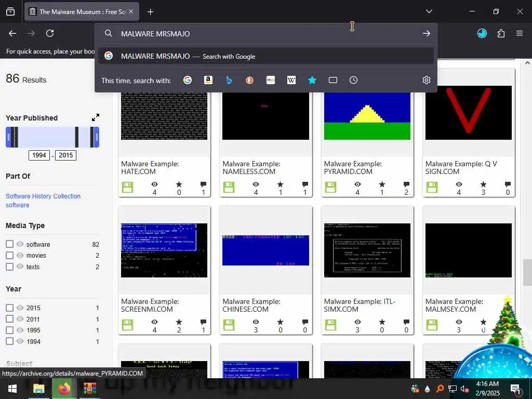
Task: Search history using the clock icon
Action: pyautogui.click(x=353, y=80)
